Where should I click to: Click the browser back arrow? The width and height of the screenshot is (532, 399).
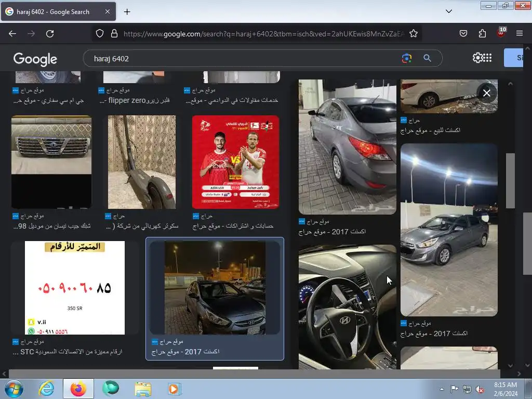(x=12, y=34)
